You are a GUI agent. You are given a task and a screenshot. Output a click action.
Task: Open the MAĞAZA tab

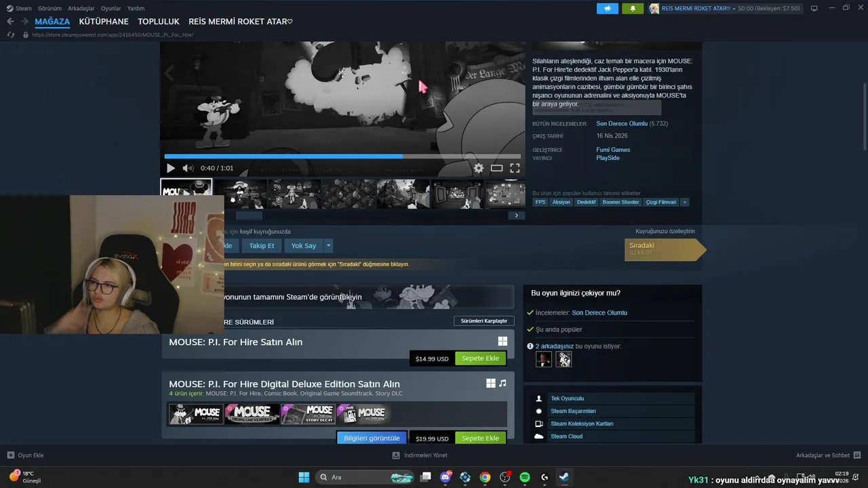(52, 22)
